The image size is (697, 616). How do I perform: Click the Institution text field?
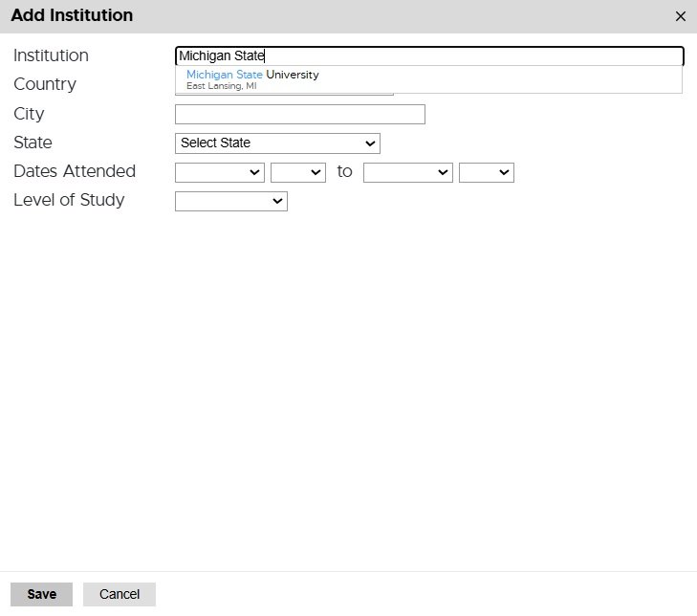coord(429,56)
